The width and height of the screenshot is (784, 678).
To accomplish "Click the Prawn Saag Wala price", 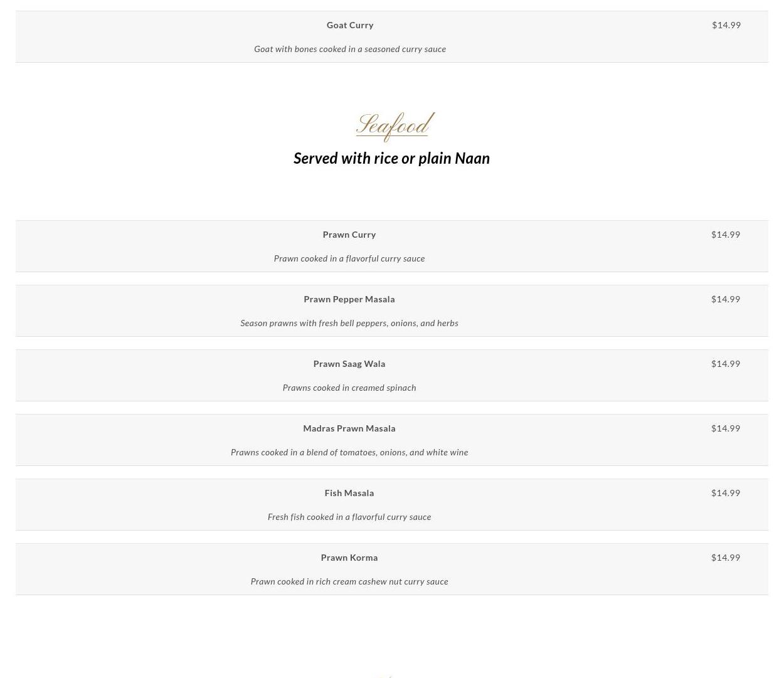I will click(x=726, y=364).
